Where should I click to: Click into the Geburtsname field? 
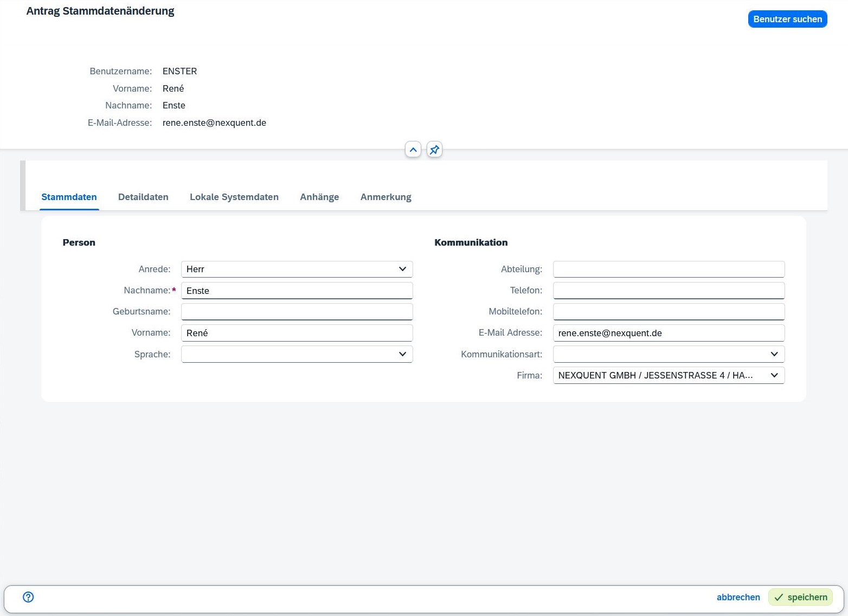click(x=297, y=312)
